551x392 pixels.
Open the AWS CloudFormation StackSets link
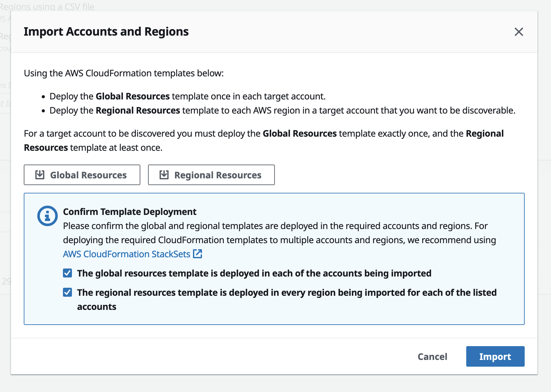point(126,254)
